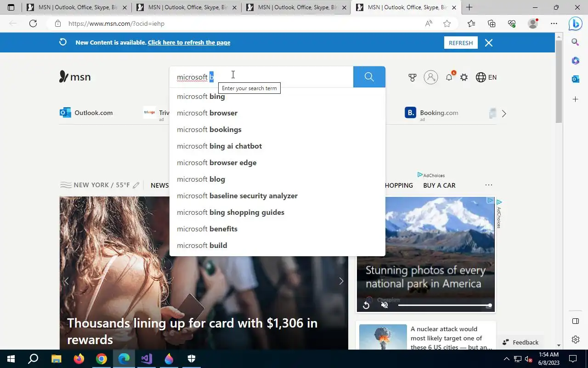Open Collections toolbar icon
The width and height of the screenshot is (588, 368).
click(492, 23)
